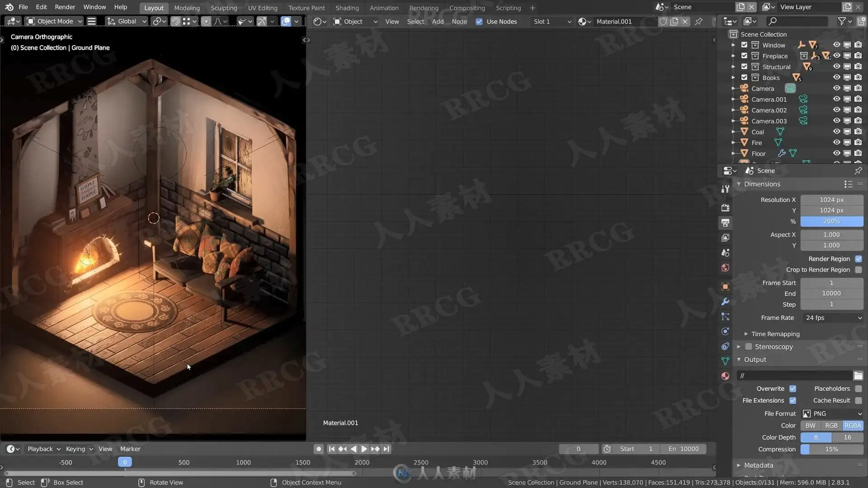Open the Modifier properties wrench tab
Viewport: 868px width, 488px height.
[x=725, y=301]
